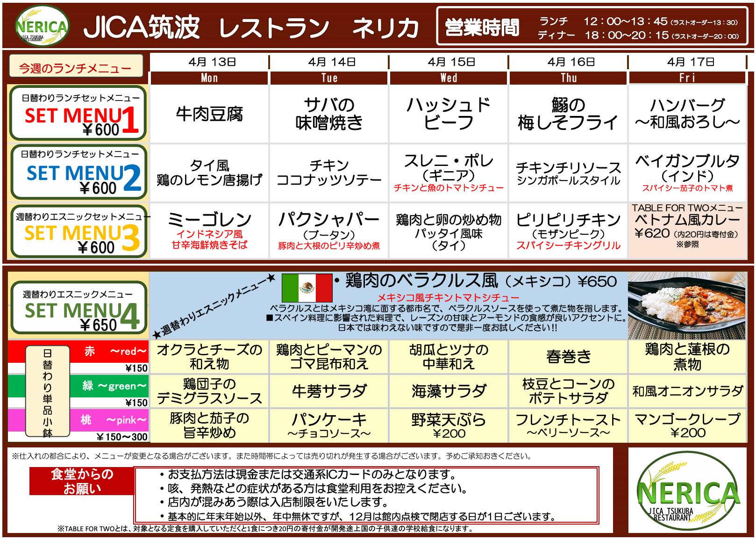Click the NERICA logo in top-left corner
This screenshot has width=756, height=540.
(x=42, y=27)
